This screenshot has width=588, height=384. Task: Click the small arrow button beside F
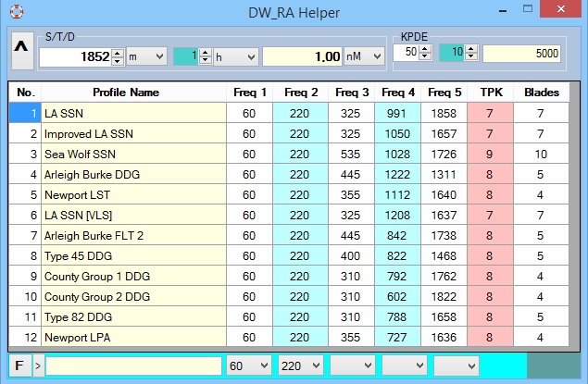pyautogui.click(x=38, y=365)
